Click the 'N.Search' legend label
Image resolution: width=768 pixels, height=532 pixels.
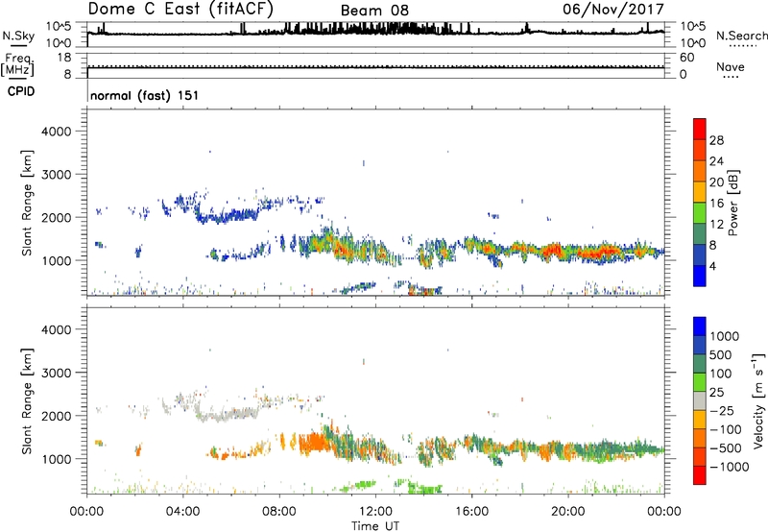click(741, 36)
